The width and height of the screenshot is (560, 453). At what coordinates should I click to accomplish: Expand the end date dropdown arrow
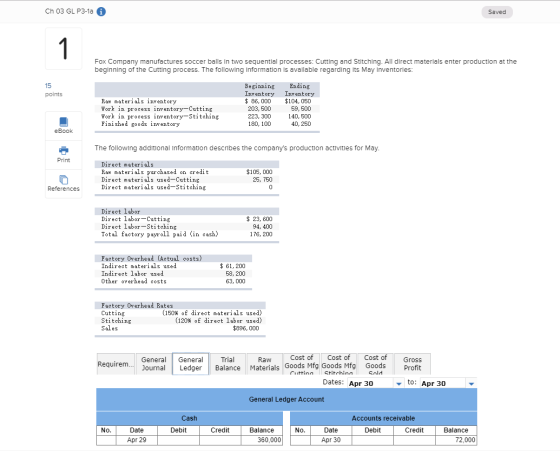tap(471, 383)
